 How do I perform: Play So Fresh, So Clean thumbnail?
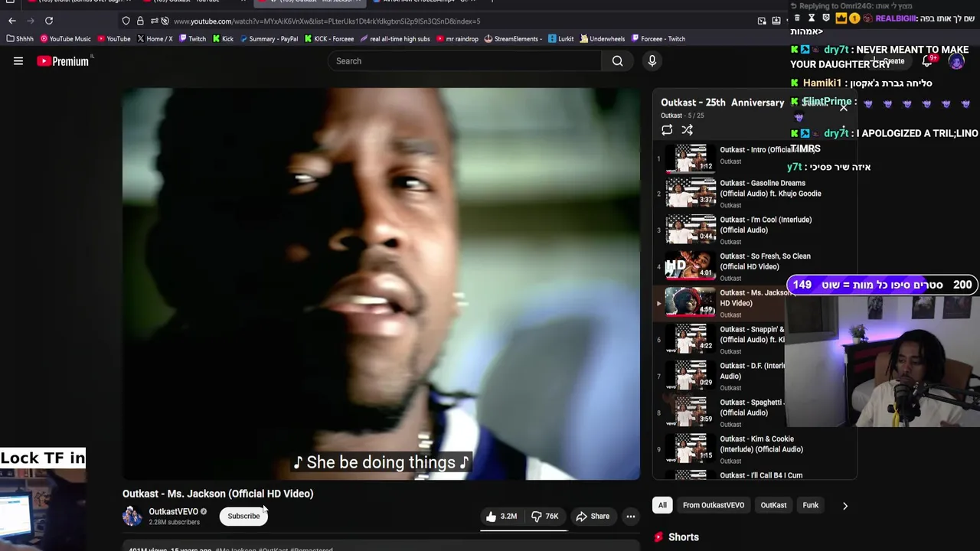691,266
